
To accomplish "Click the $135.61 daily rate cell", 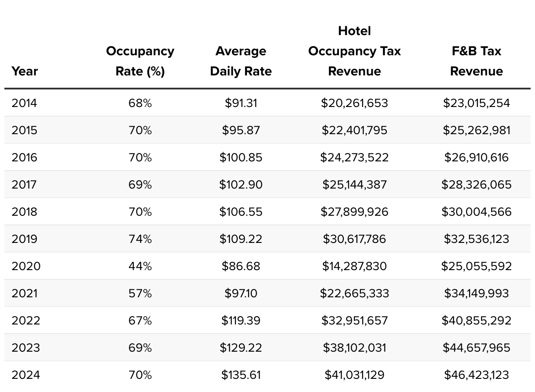I will (241, 375).
